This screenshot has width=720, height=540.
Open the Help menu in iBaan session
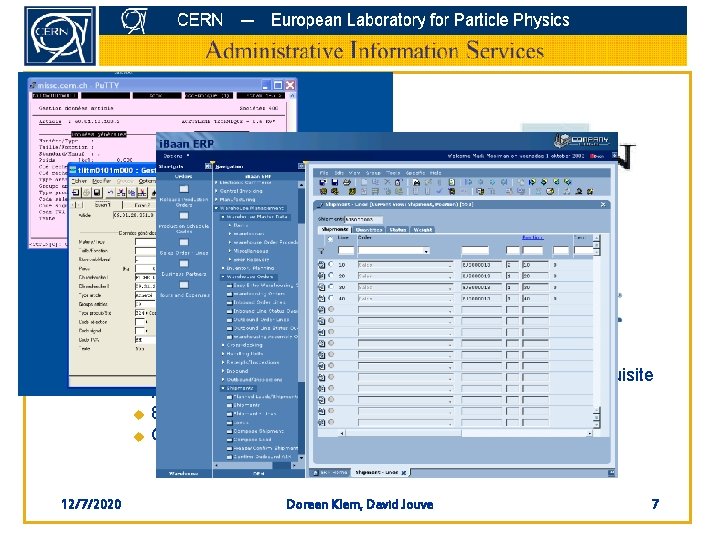tap(435, 173)
